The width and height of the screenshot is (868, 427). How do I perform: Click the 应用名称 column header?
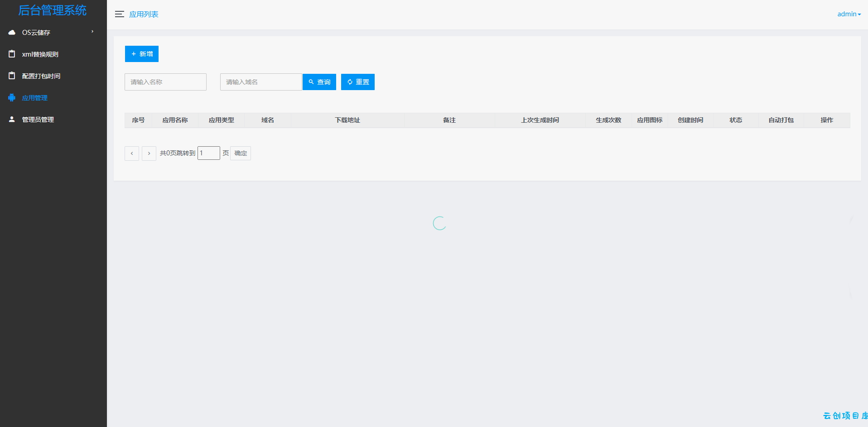point(175,120)
